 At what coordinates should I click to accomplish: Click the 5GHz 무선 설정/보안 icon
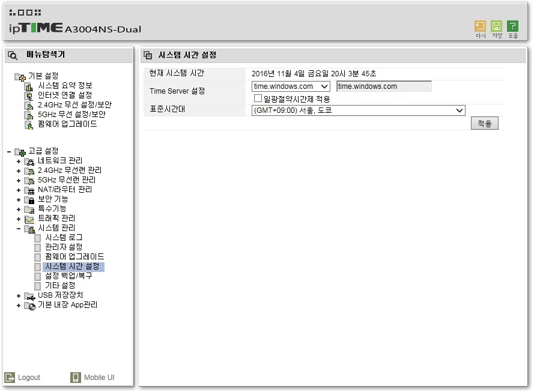point(29,115)
